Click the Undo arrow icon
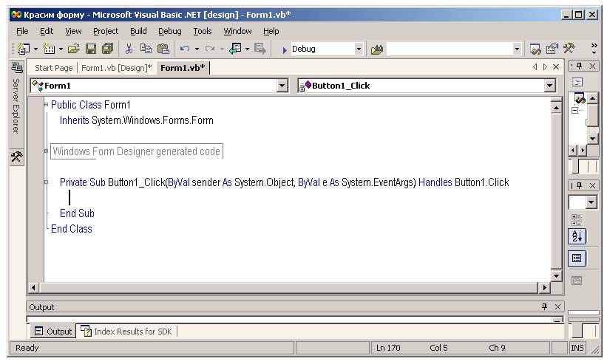The image size is (607, 364). pos(185,49)
